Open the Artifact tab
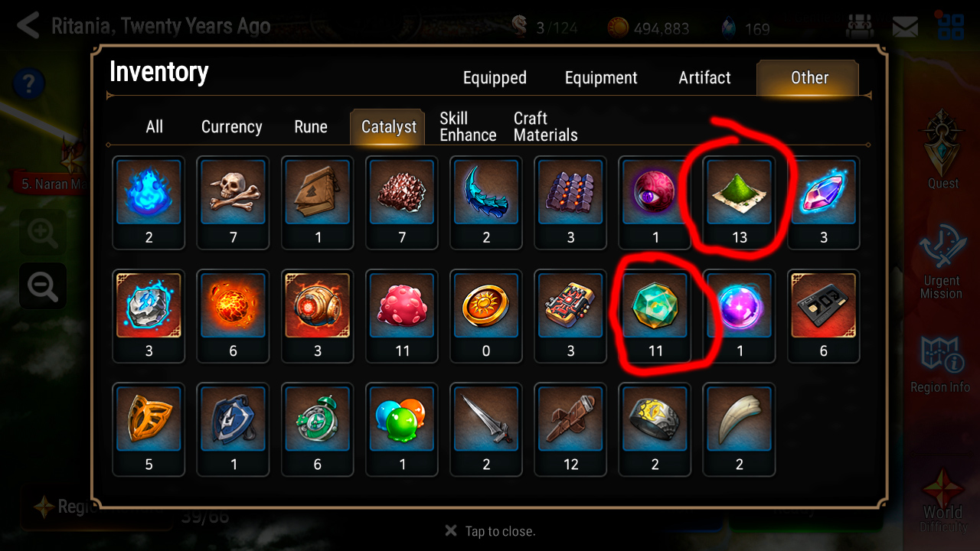Screen dimensions: 980x551 click(704, 77)
